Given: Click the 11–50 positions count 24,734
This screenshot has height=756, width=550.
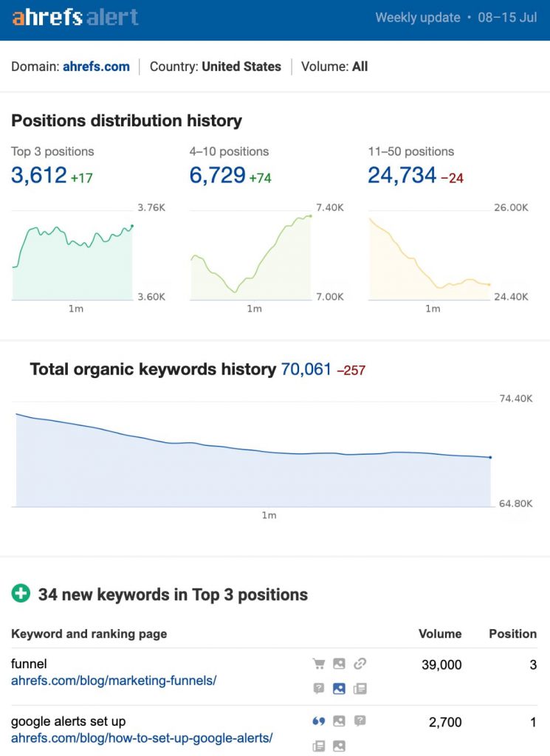Looking at the screenshot, I should (402, 175).
